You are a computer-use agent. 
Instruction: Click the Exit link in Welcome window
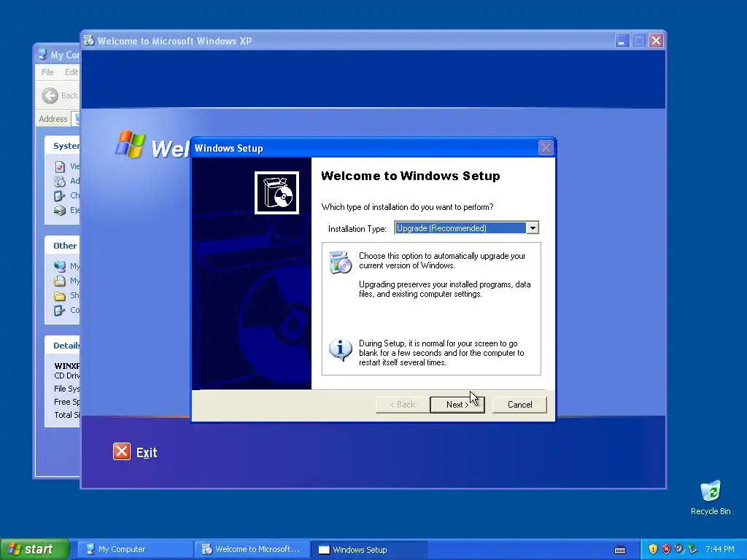click(147, 452)
